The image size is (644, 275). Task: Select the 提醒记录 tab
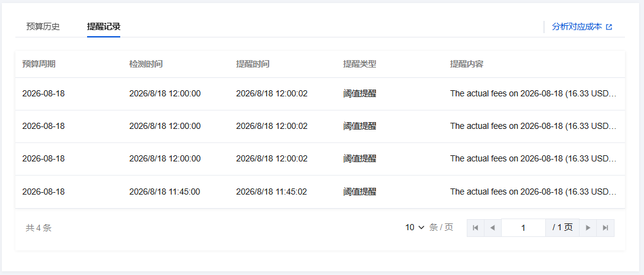pyautogui.click(x=104, y=27)
